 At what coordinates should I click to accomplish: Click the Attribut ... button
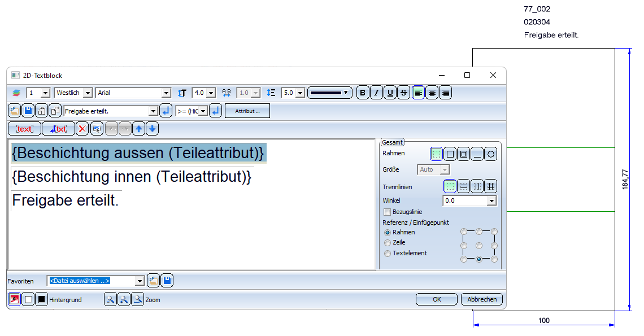pyautogui.click(x=247, y=111)
